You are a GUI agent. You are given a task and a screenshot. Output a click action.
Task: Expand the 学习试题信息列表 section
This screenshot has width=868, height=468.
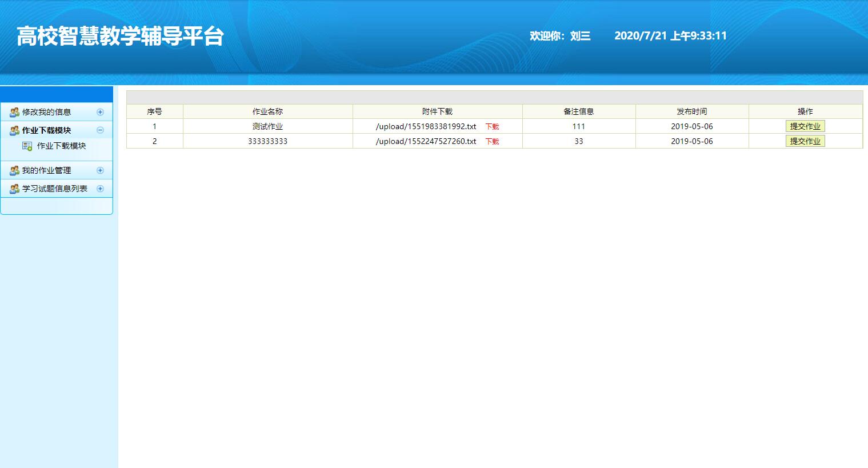101,189
